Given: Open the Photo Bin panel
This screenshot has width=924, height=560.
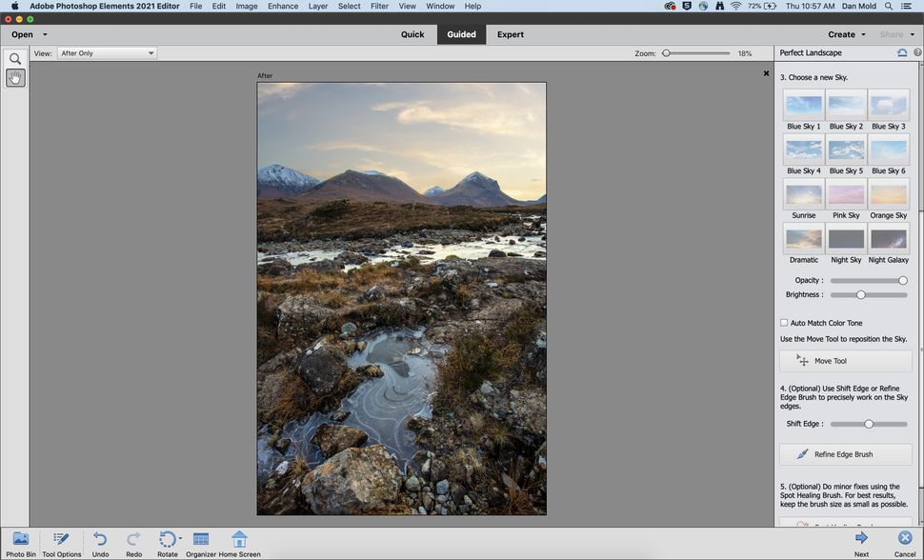Looking at the screenshot, I should [x=20, y=538].
